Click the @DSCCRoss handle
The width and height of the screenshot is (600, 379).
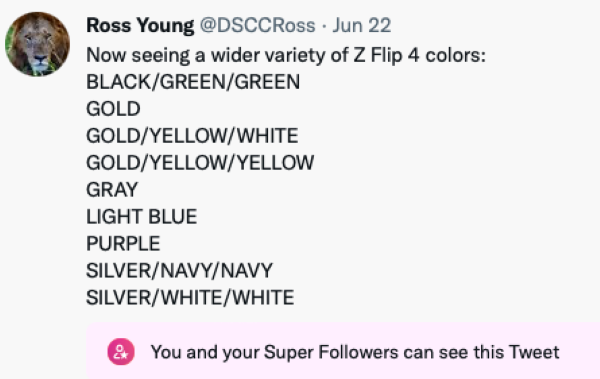258,26
